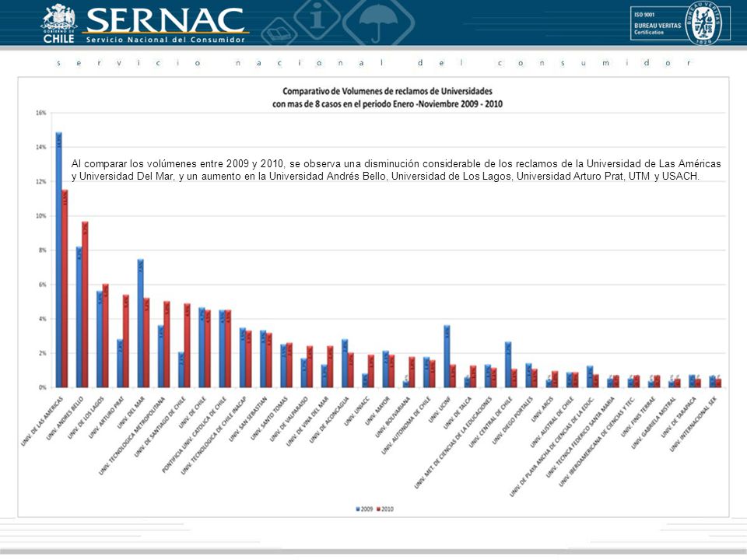
Task: Click the blue 2009 bar for Univ. Central de Chile
Action: click(508, 364)
